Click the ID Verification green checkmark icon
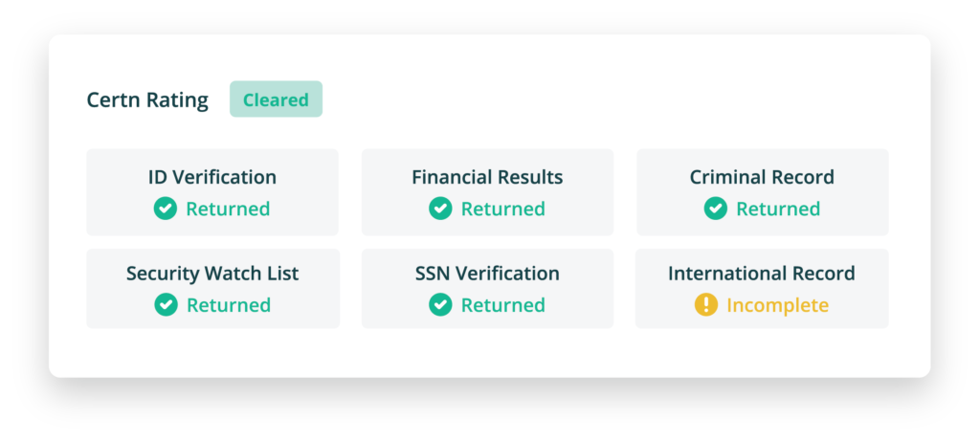The height and width of the screenshot is (441, 980). (x=166, y=209)
